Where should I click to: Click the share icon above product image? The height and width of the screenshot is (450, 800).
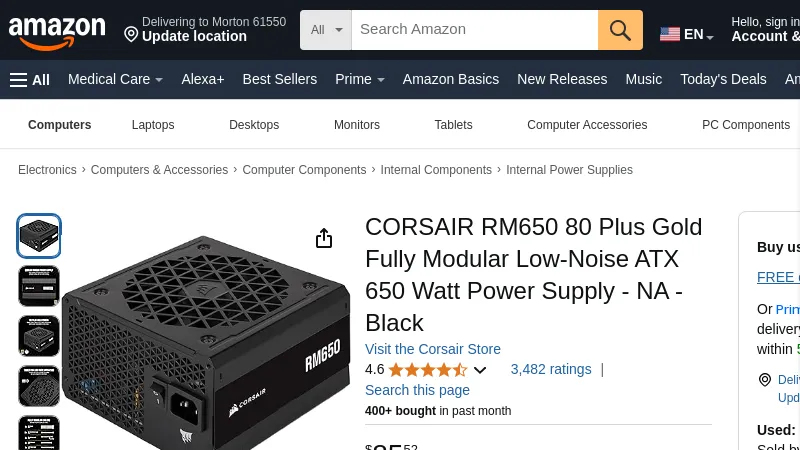(323, 238)
